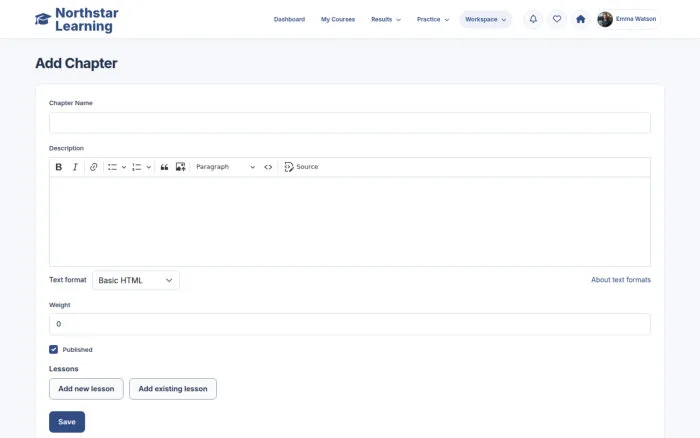Open bulleted list style options arrow
Screen dimensions: 700x438
tap(124, 167)
